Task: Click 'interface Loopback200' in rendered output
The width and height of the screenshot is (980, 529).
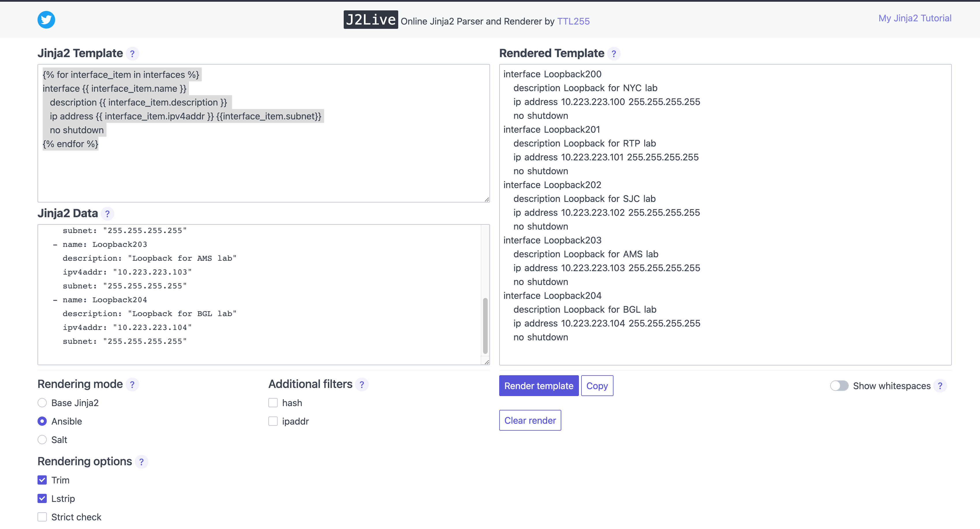Action: pos(552,74)
